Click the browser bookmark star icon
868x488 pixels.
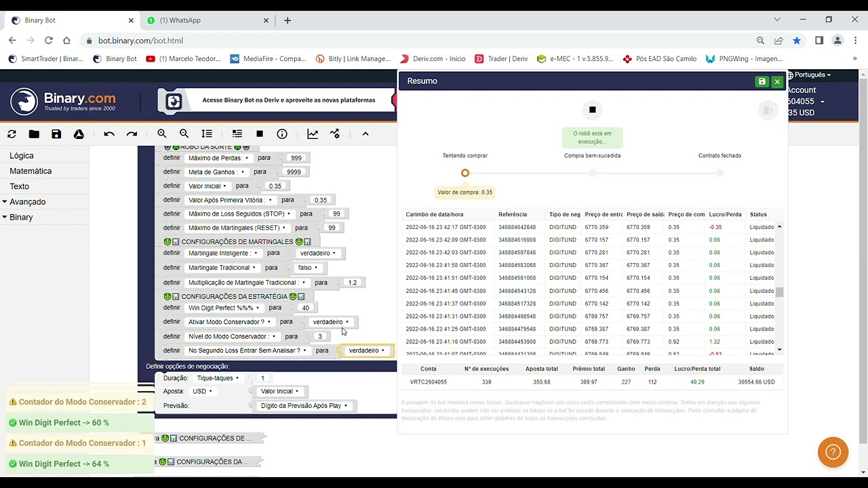point(797,41)
